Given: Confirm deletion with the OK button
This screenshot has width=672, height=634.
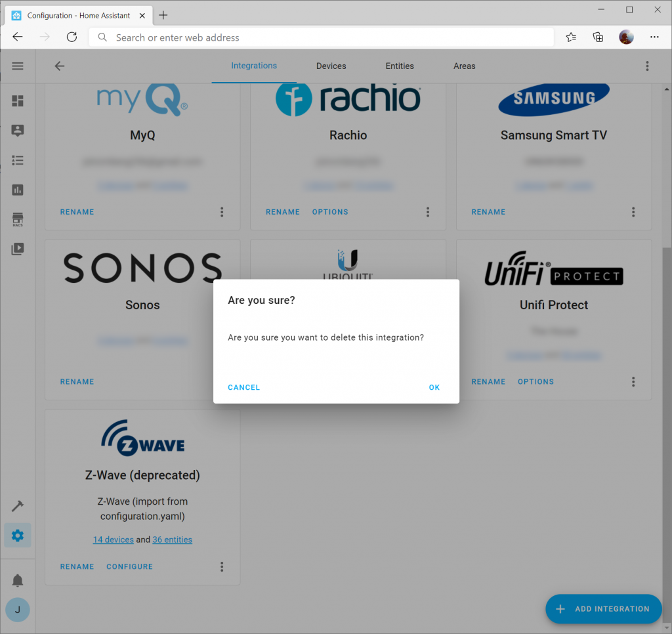Looking at the screenshot, I should 434,387.
